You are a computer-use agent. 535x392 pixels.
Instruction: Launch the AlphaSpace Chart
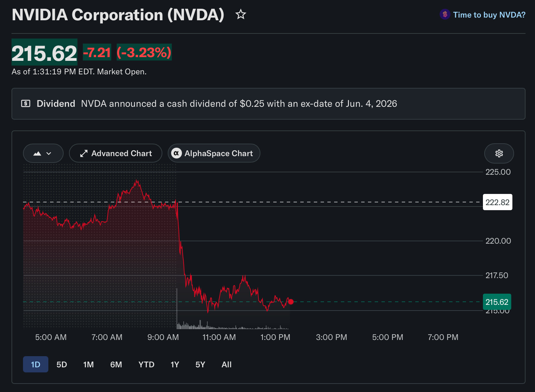[x=214, y=153]
